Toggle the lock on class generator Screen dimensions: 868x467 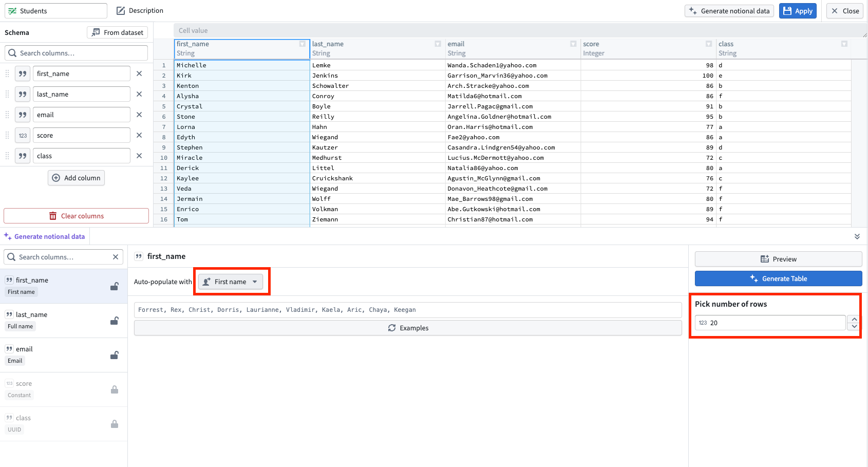pos(115,424)
